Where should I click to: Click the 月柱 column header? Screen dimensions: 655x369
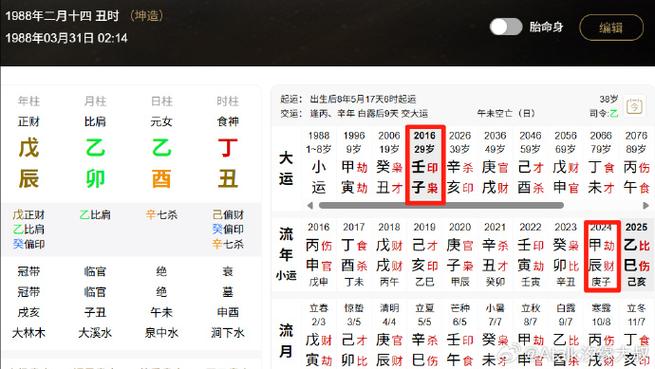click(95, 101)
